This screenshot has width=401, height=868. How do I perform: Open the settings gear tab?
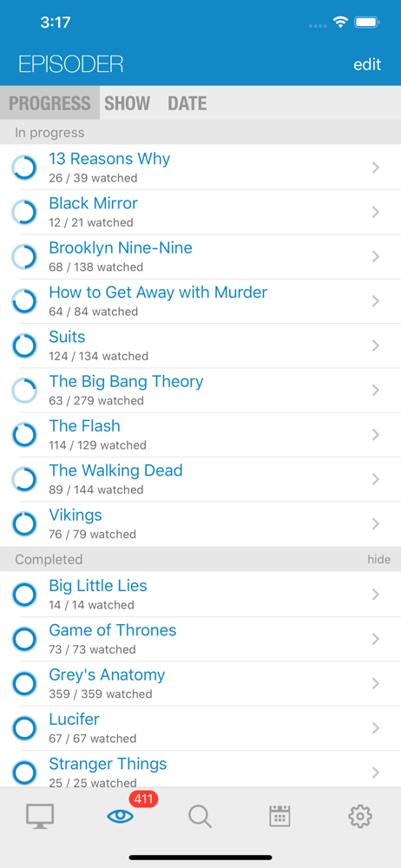pos(360,816)
